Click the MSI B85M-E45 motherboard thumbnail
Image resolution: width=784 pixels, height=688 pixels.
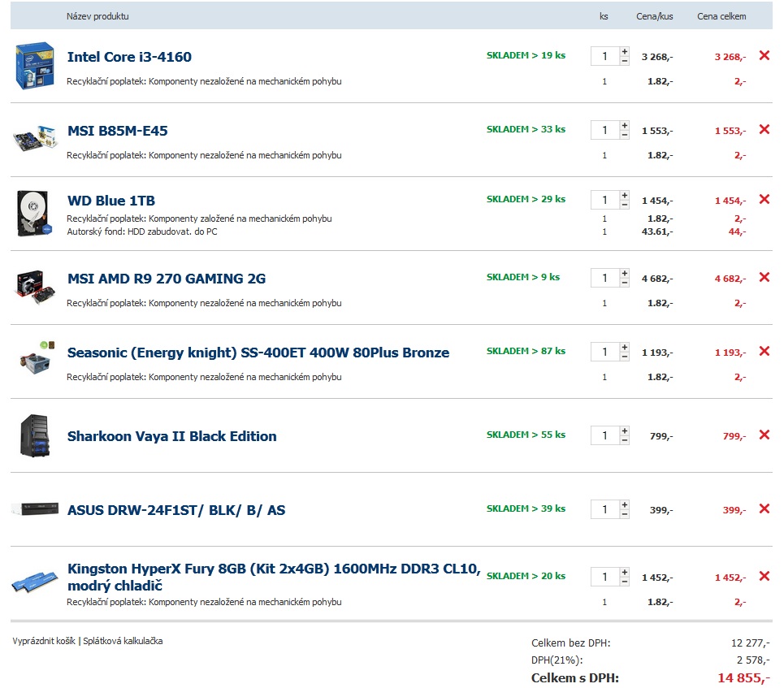pos(34,138)
